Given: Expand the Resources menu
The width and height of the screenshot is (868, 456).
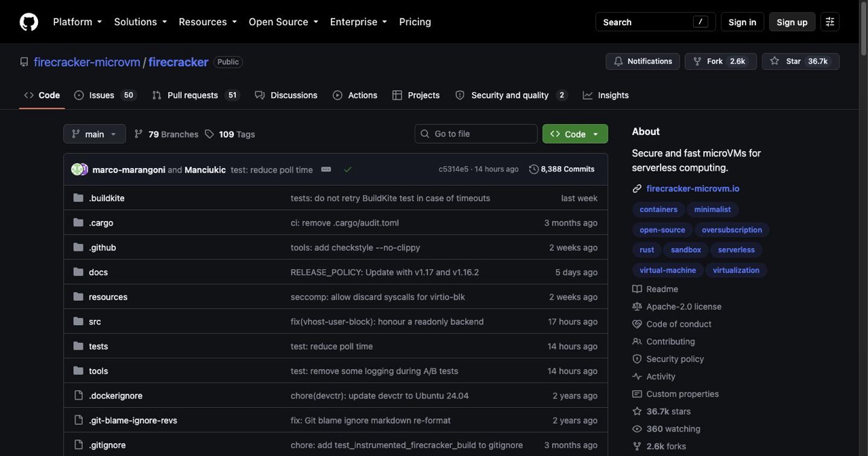Looking at the screenshot, I should click(x=208, y=22).
